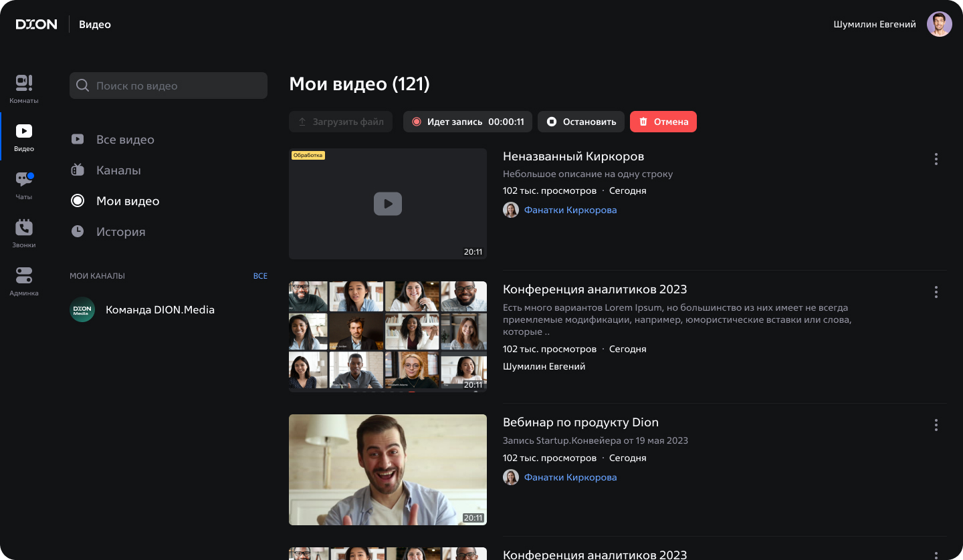963x560 pixels.
Task: Open the Конференция аналитиков 2023 thumbnail
Action: 388,337
